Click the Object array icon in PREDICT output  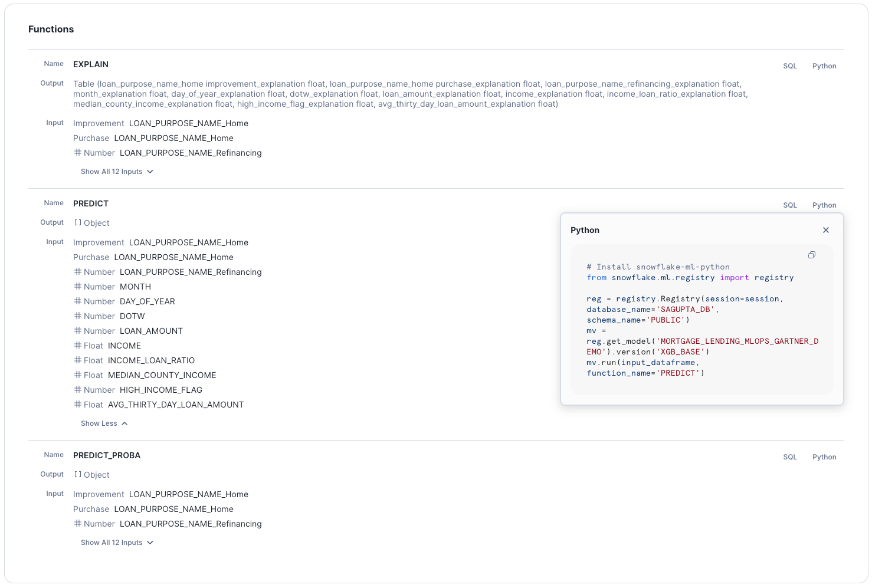tap(78, 223)
